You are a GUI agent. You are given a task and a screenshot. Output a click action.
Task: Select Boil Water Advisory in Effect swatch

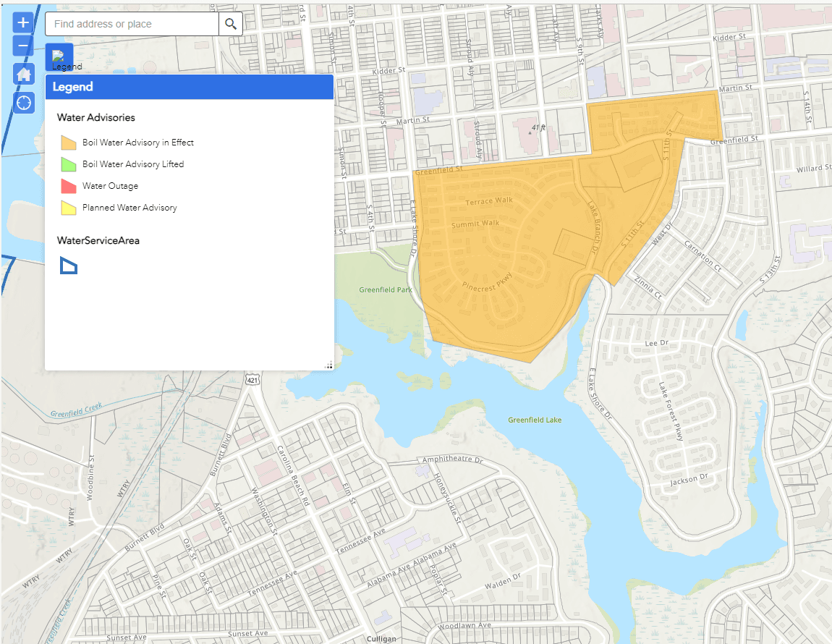[69, 143]
